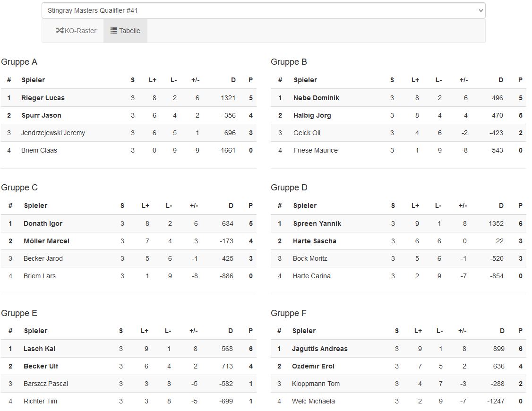This screenshot has width=532, height=411.
Task: Click the Tabelle list icon
Action: (114, 31)
